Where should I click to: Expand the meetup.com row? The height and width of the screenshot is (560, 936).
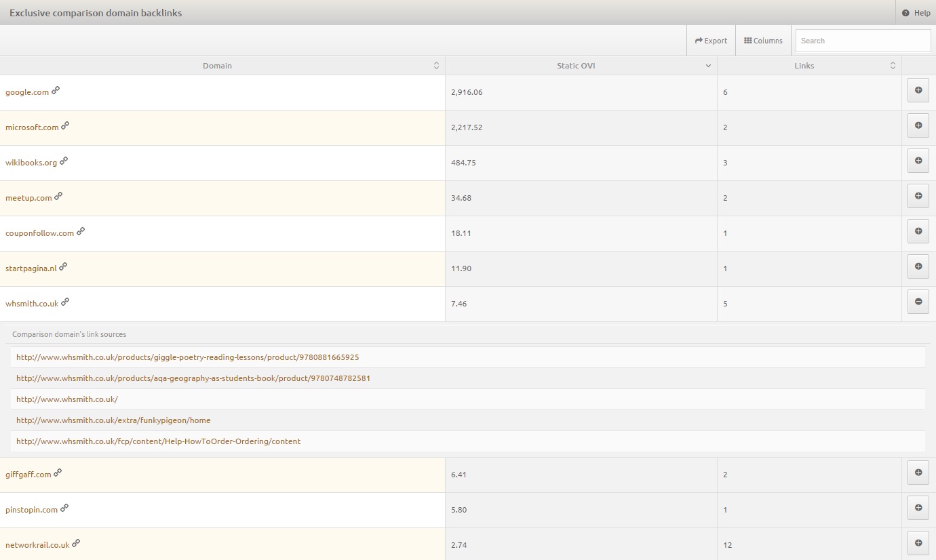coord(918,196)
